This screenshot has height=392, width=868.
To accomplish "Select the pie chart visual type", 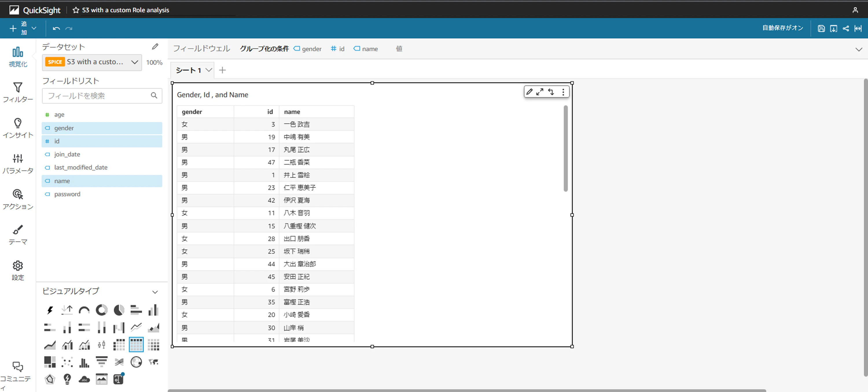I will coord(119,310).
